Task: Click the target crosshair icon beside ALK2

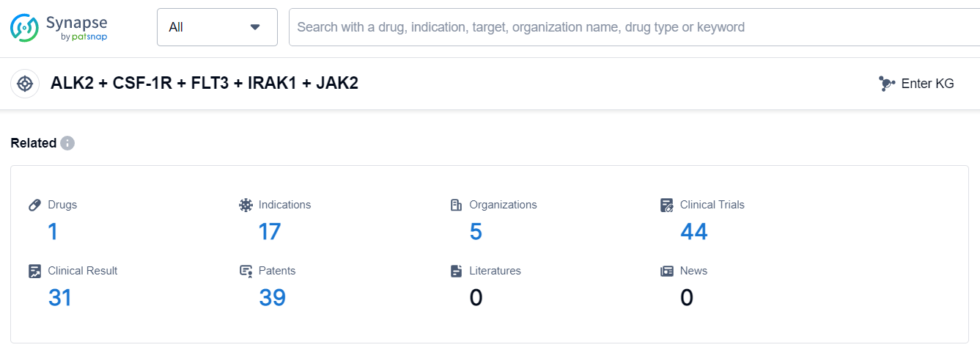Action: click(x=25, y=84)
